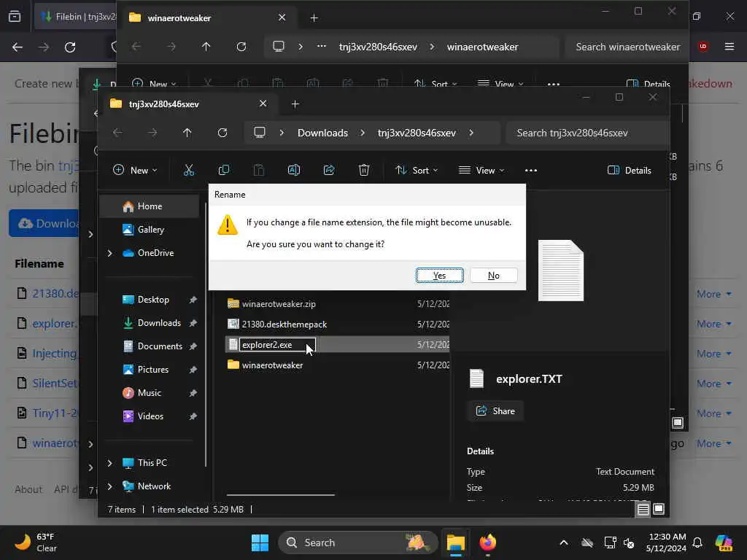Go up in the winaerotweaker Explorer window
This screenshot has width=747, height=560.
coord(206,47)
